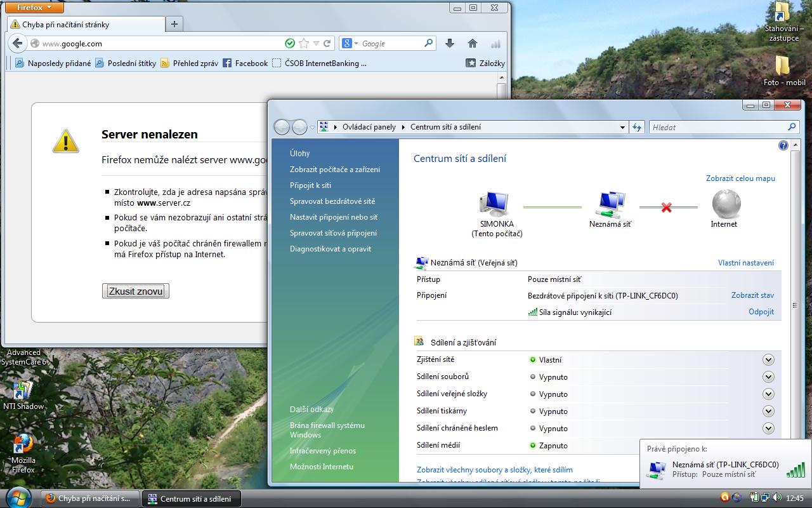The image size is (812, 508).
Task: Click the Vlastní nastavení link
Action: [x=746, y=262]
